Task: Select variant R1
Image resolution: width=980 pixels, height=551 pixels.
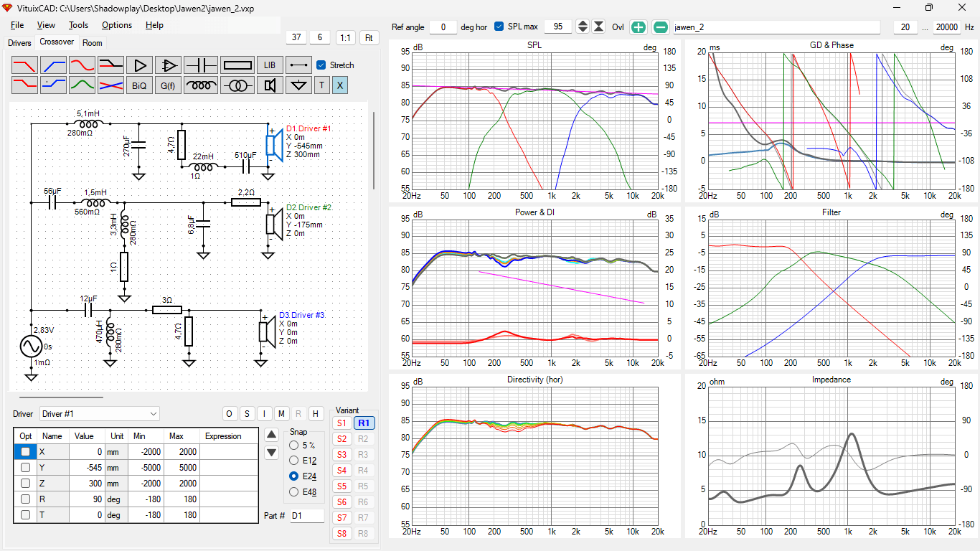Action: tap(364, 423)
